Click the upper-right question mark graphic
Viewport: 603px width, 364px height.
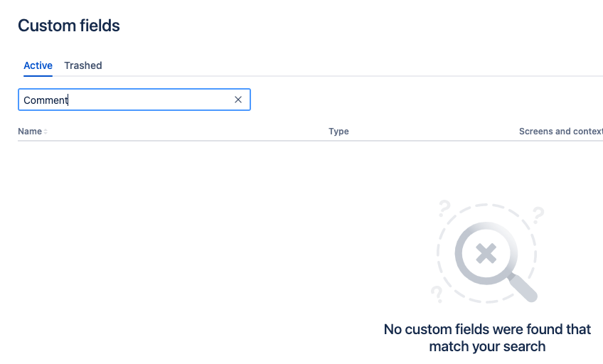[x=538, y=215]
